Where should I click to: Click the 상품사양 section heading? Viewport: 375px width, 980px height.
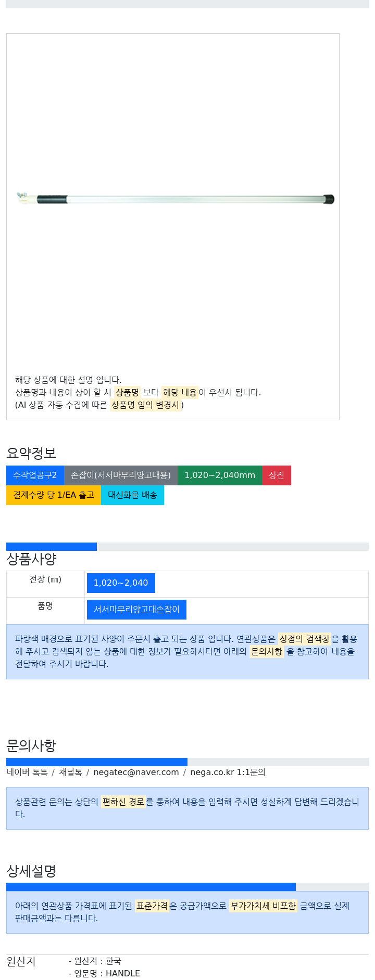point(31,559)
